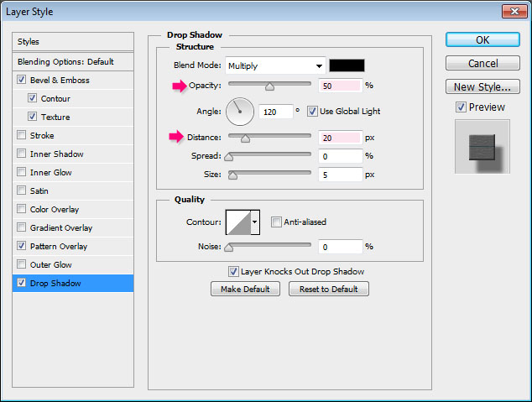Enable the Satin effect checkbox
532x402 pixels.
(21, 190)
